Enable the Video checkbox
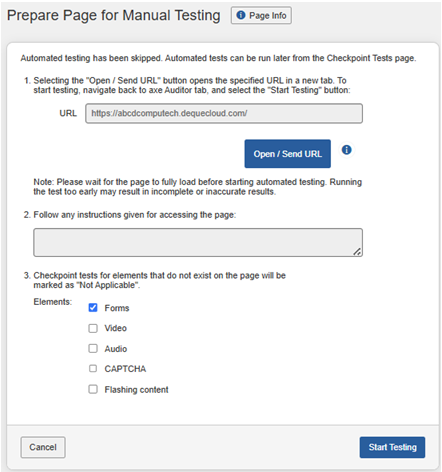442x472 pixels. (x=93, y=328)
